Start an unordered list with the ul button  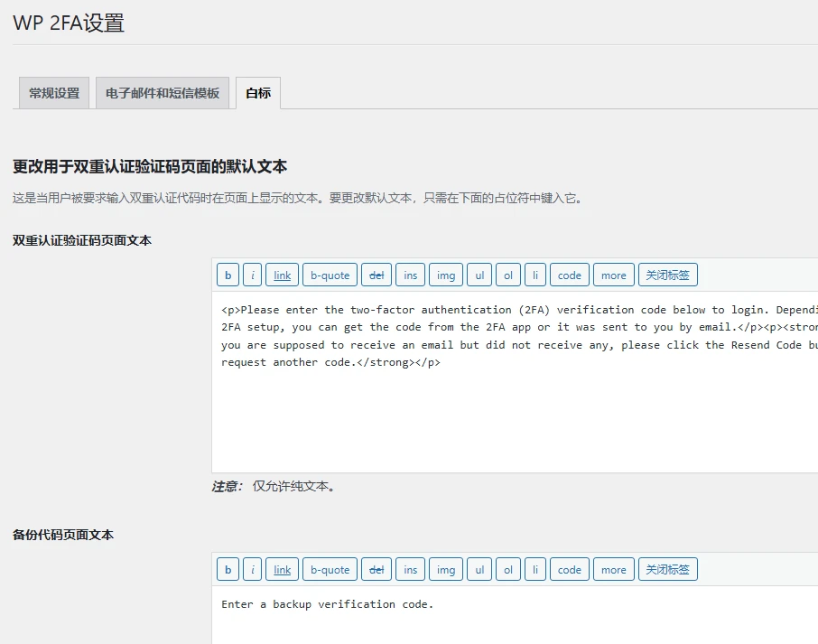point(479,275)
